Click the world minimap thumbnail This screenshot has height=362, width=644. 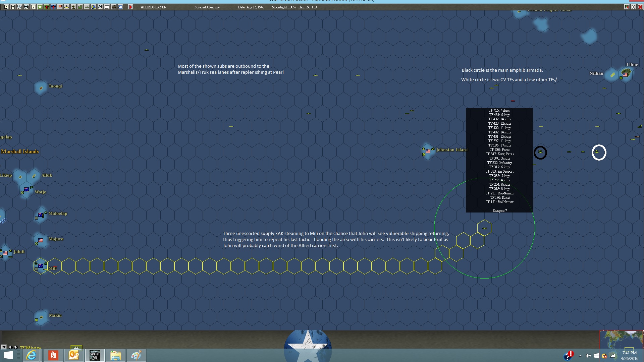621,340
